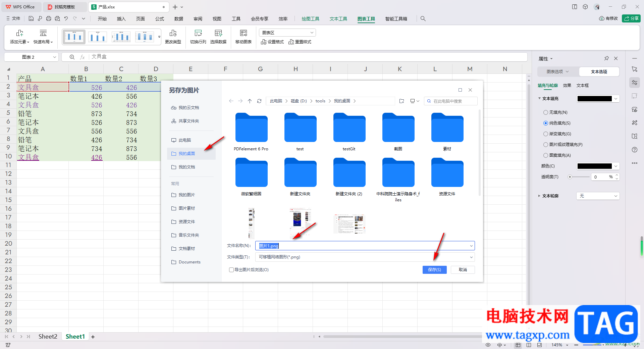Viewport: 644px width, 349px height.
Task: Click Reset Style (重置样式) icon
Action: tap(291, 42)
